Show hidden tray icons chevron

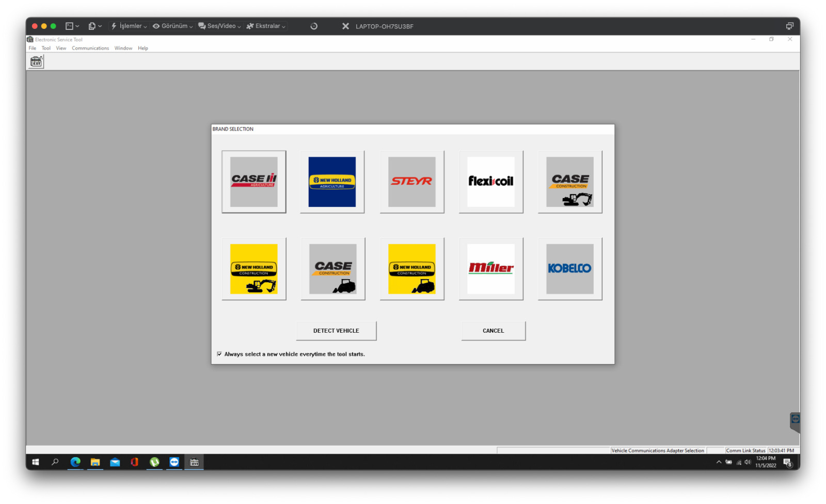tap(719, 462)
